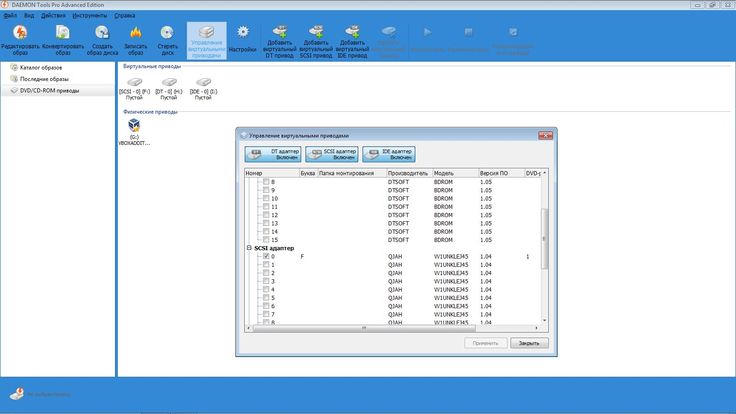Select the physical drive G: VBOXADDIT
Screen dimensions: 736x414
pos(134,132)
